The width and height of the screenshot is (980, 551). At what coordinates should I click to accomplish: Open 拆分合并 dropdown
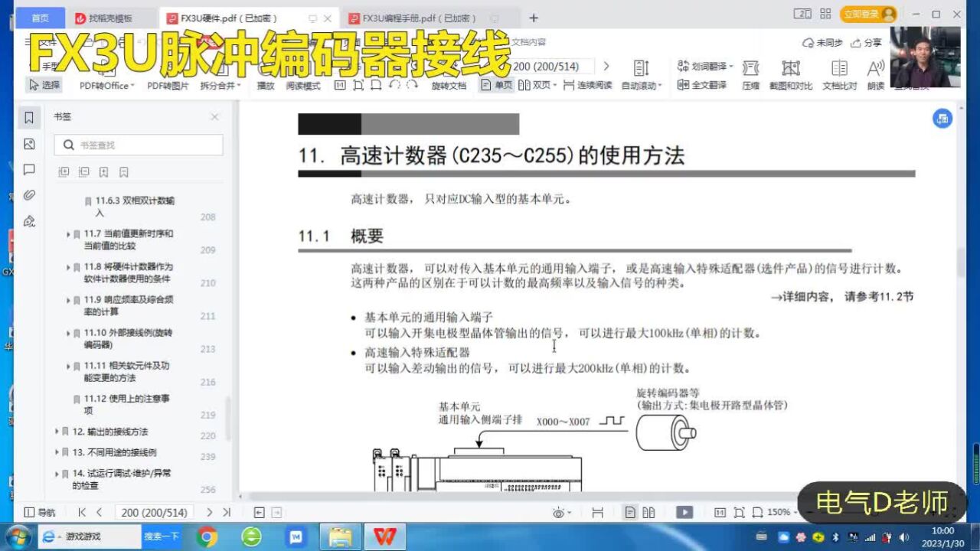[x=220, y=86]
